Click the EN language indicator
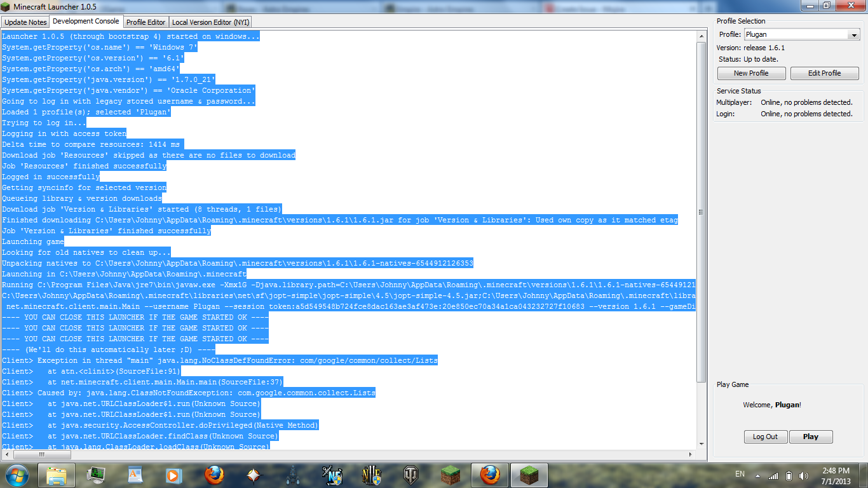Screen dimensions: 868x488 (x=740, y=474)
